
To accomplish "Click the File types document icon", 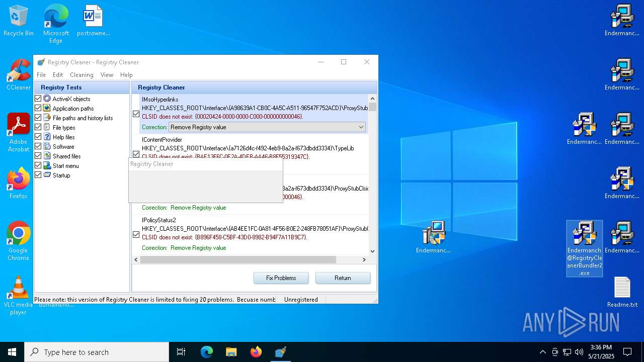I will (47, 127).
